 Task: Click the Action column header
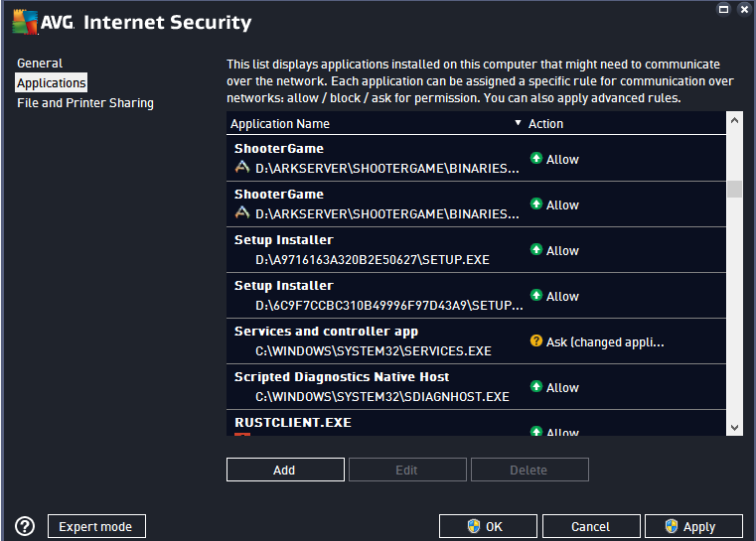click(x=546, y=124)
